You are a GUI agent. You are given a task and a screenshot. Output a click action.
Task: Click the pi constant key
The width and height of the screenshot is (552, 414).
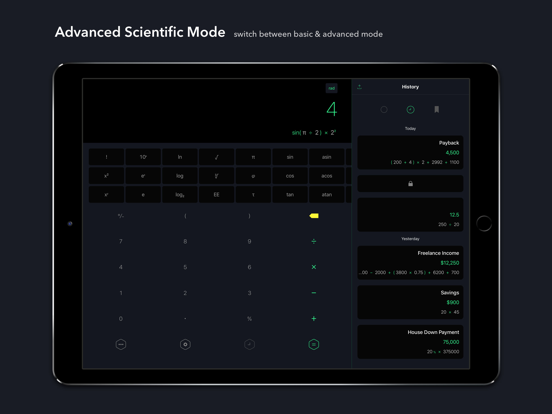tap(253, 157)
